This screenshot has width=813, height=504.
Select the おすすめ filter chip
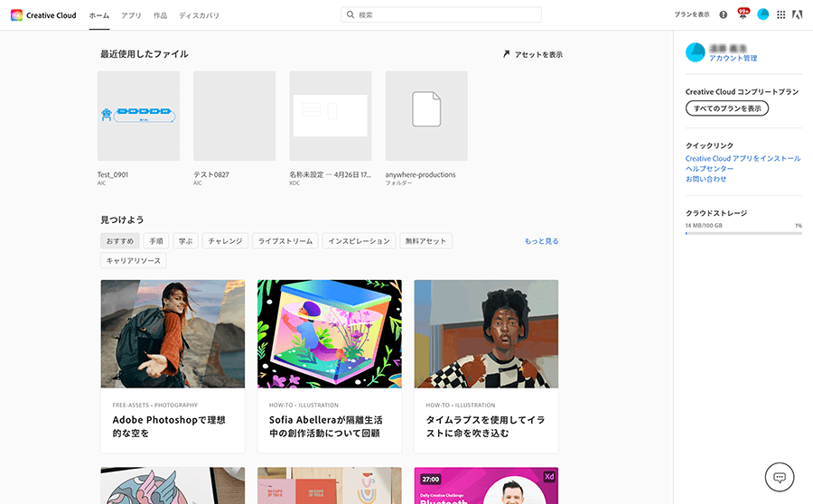pyautogui.click(x=120, y=241)
